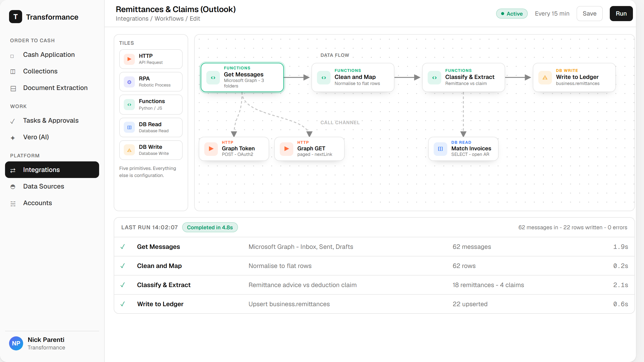Click the Tasks & Approvals checkmark icon
This screenshot has width=644, height=362.
tap(13, 121)
